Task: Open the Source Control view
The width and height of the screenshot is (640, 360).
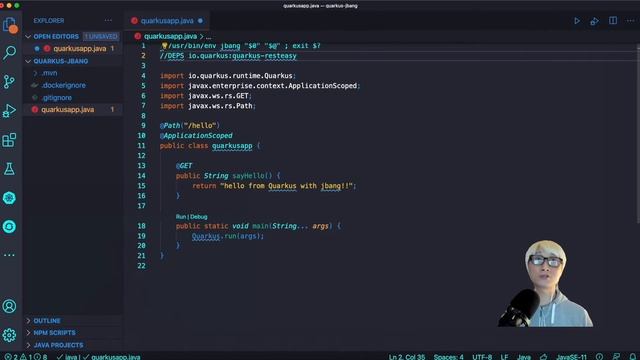Action: (x=9, y=82)
